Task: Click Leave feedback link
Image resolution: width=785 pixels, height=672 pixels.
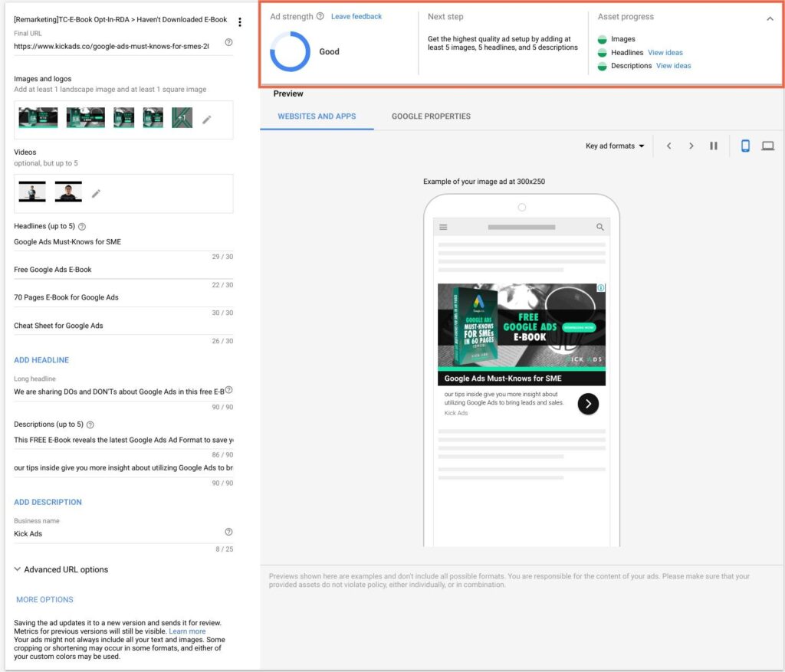Action: coord(356,17)
